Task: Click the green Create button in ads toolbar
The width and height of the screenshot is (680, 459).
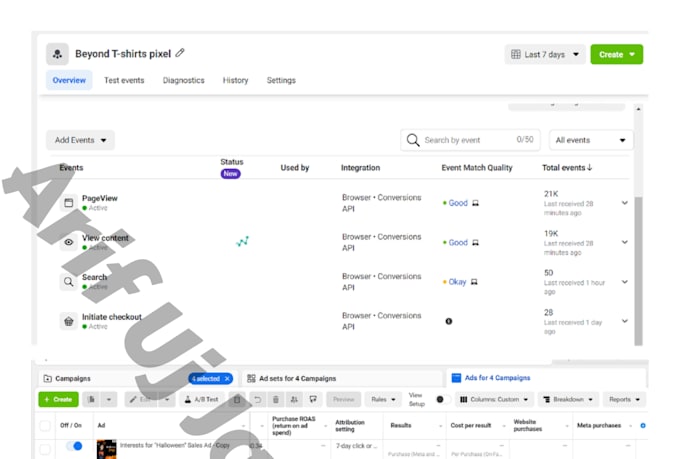Action: point(59,399)
